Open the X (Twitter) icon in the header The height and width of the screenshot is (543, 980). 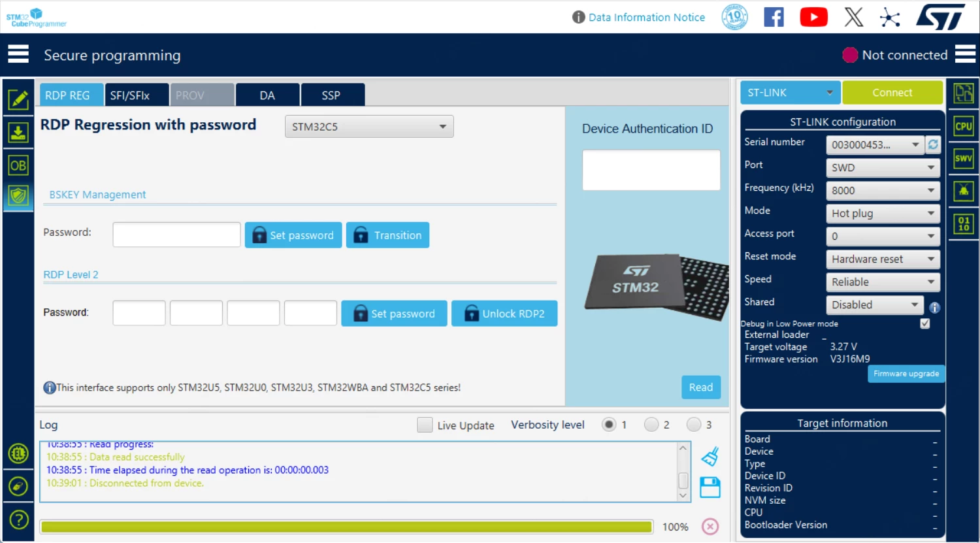[853, 17]
